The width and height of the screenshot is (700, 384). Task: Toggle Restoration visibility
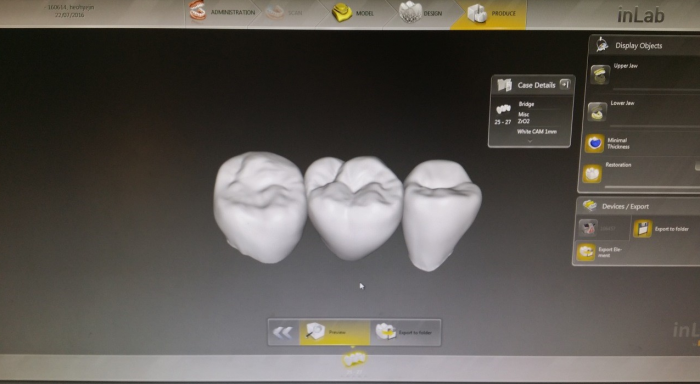click(592, 173)
